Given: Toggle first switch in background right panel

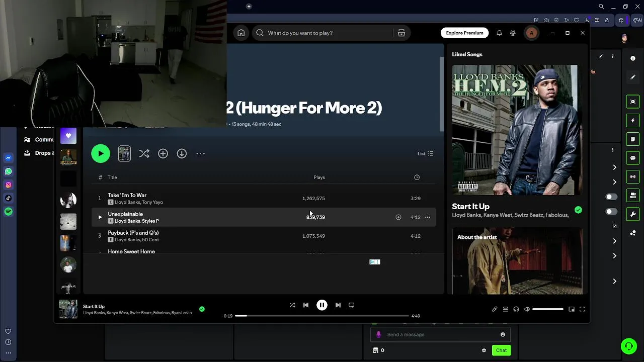Looking at the screenshot, I should point(611,197).
